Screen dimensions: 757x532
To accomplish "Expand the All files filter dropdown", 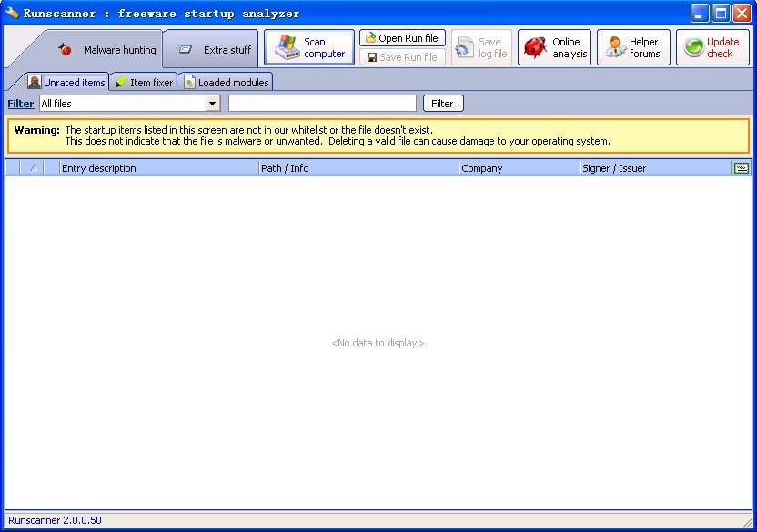I will 213,104.
